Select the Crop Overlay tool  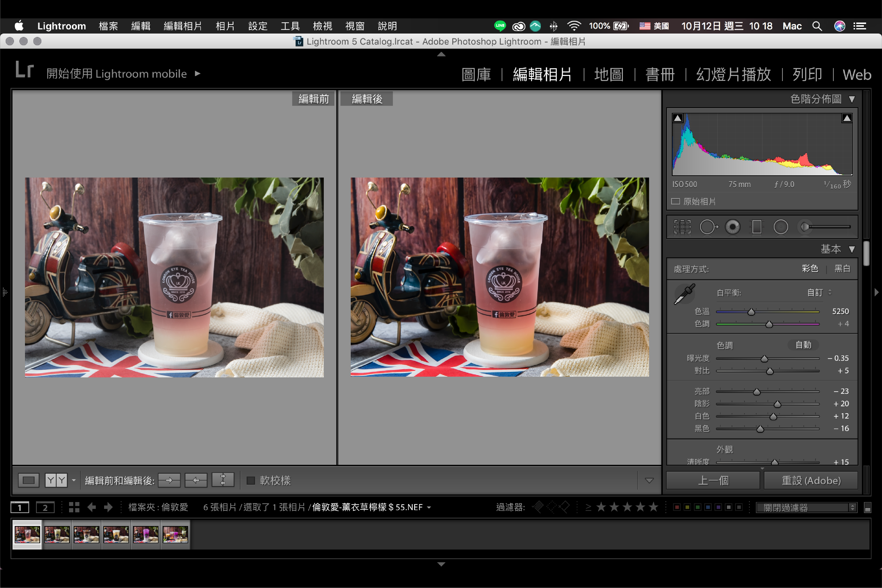[x=682, y=227]
